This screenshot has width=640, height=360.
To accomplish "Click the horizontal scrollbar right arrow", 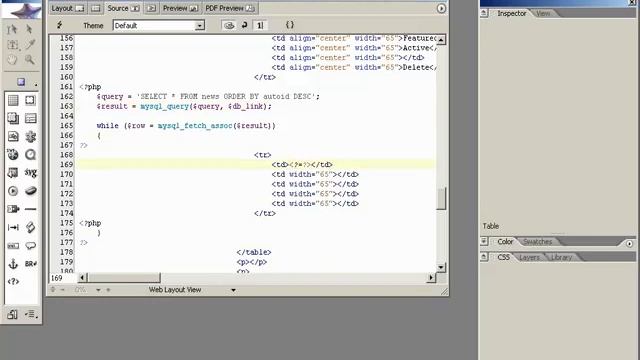I will (431, 278).
